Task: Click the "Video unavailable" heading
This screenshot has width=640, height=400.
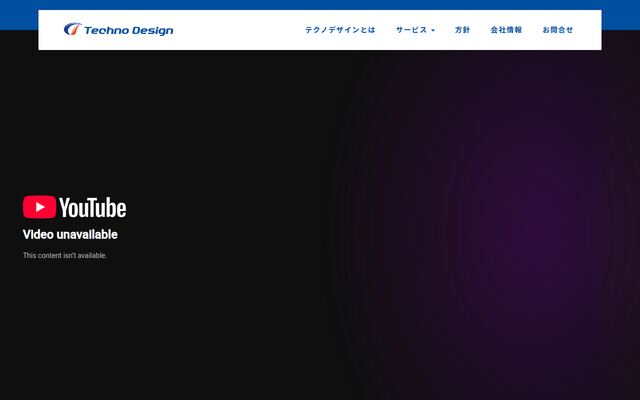Action: [x=70, y=234]
